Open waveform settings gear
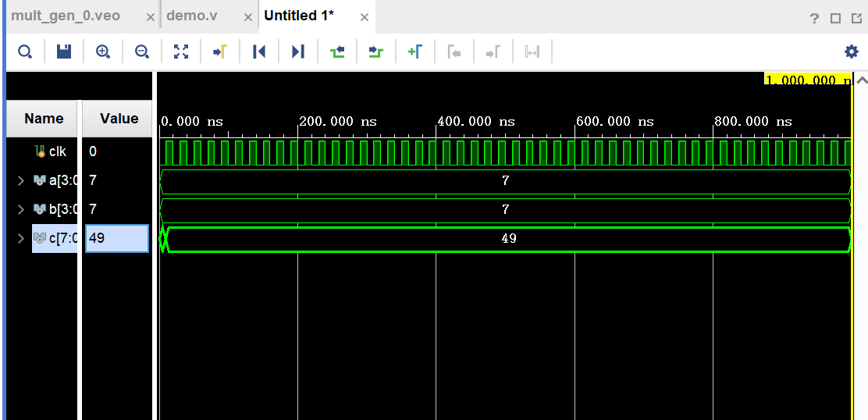 pos(851,52)
